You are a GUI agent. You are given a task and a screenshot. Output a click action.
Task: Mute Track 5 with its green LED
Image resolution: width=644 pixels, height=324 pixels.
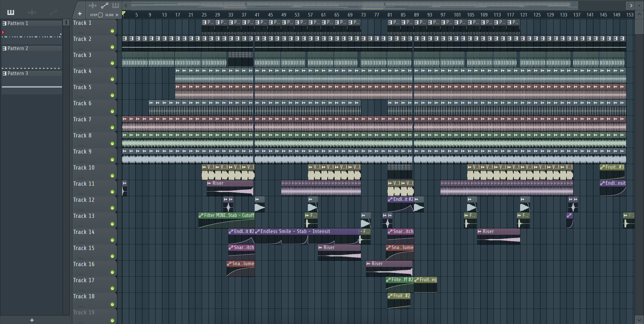pyautogui.click(x=112, y=95)
